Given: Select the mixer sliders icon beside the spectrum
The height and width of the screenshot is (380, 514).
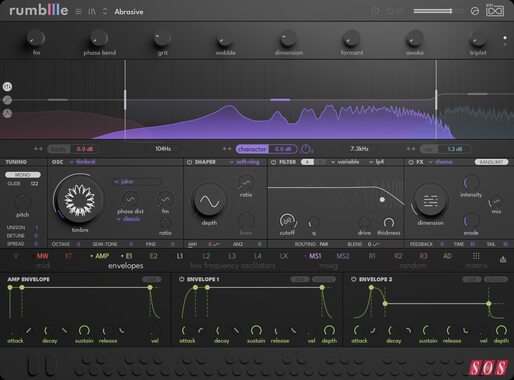Looking at the screenshot, I should [7, 87].
